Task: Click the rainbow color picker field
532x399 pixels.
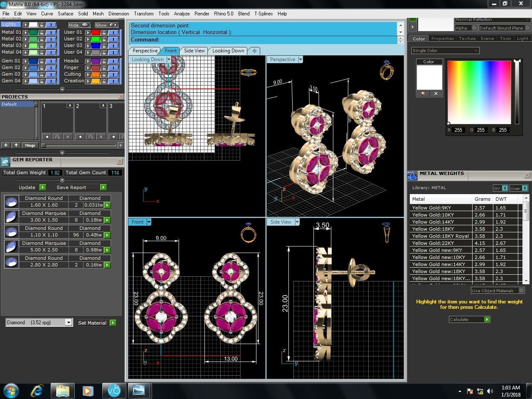Action: pos(479,93)
